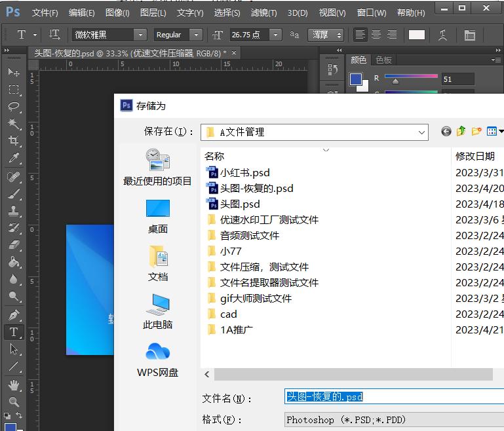Switch to the 色板 tab
The width and height of the screenshot is (504, 431).
point(383,60)
